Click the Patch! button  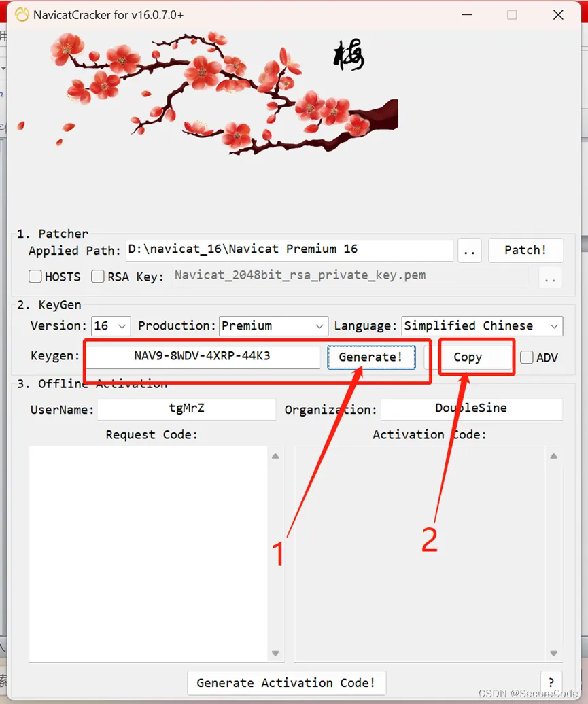tap(525, 250)
